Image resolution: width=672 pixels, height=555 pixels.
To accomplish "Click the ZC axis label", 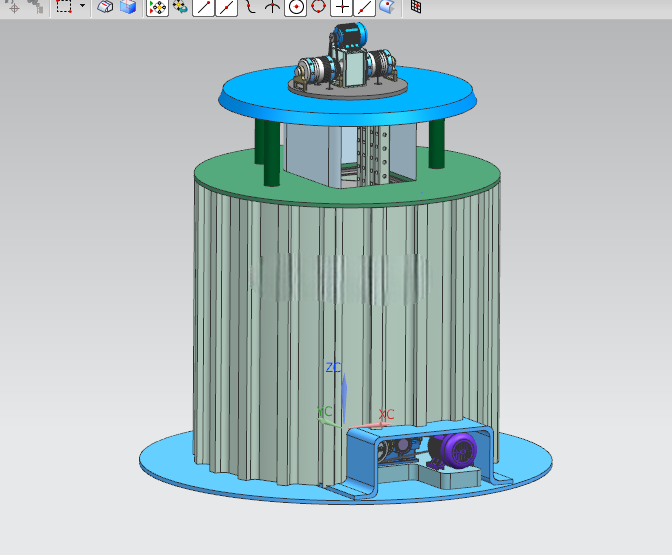I will click(333, 368).
